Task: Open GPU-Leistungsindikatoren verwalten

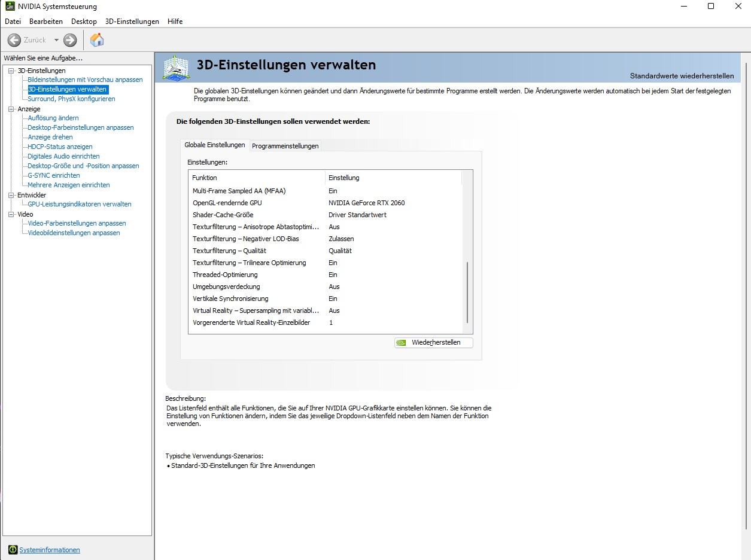Action: pyautogui.click(x=80, y=204)
